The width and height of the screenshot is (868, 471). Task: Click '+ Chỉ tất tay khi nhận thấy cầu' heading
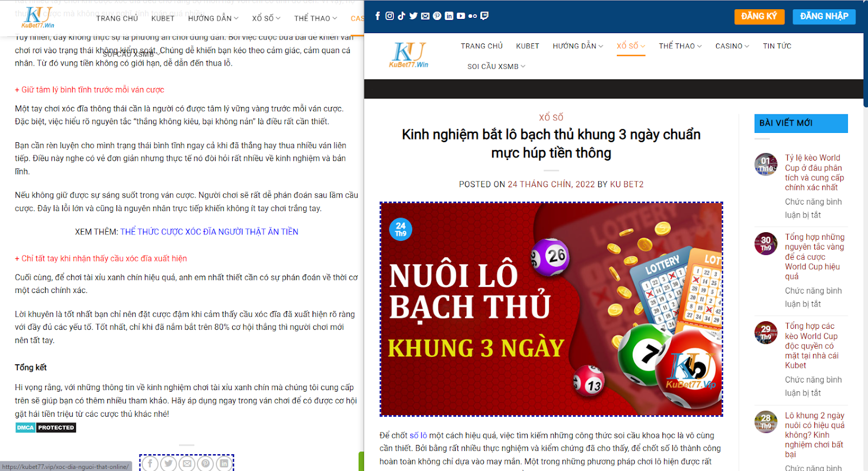(x=101, y=258)
